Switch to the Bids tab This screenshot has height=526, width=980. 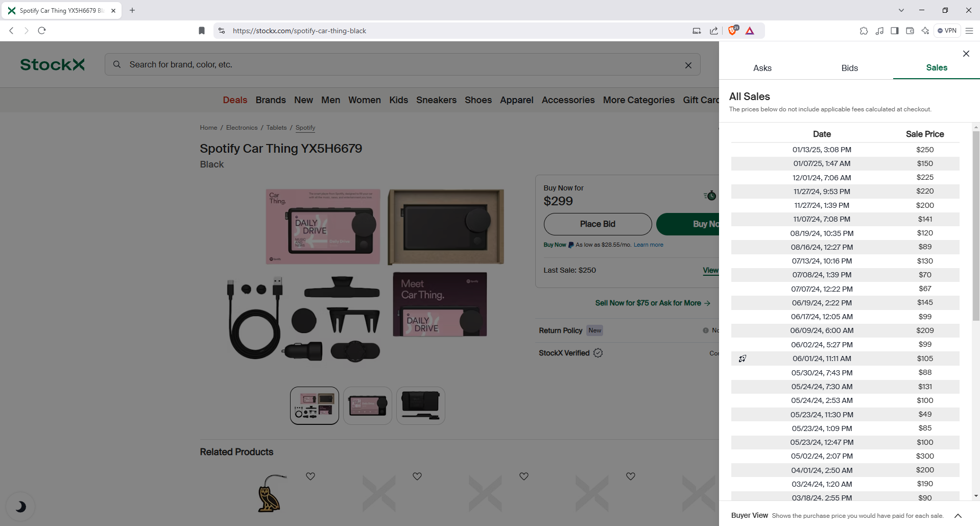(849, 68)
